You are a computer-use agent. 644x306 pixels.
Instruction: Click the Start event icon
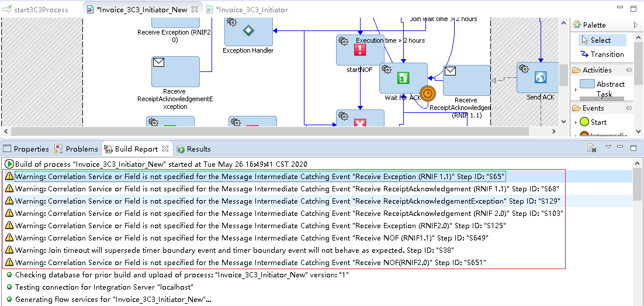tap(584, 122)
